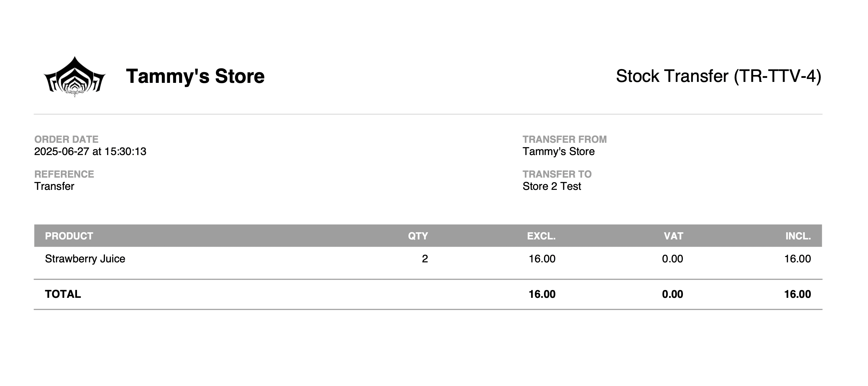This screenshot has height=386, width=868.
Task: Click the TRANSFER FROM label
Action: tap(564, 139)
